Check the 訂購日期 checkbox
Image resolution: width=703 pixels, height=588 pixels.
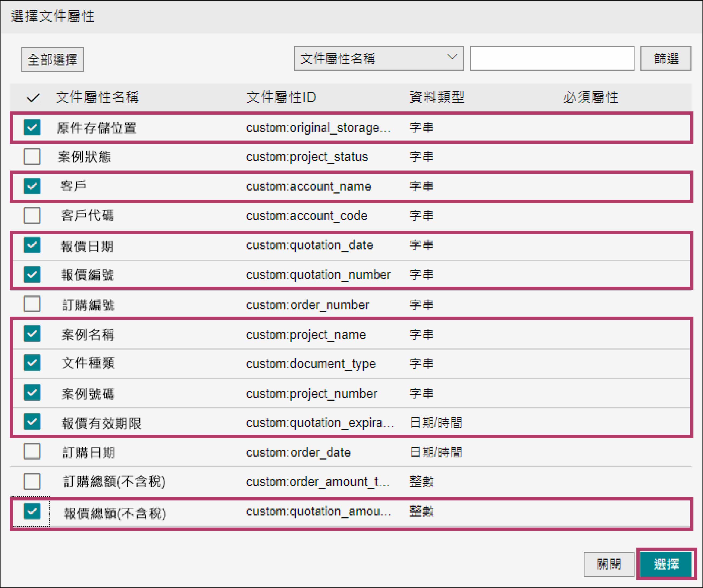click(x=32, y=452)
